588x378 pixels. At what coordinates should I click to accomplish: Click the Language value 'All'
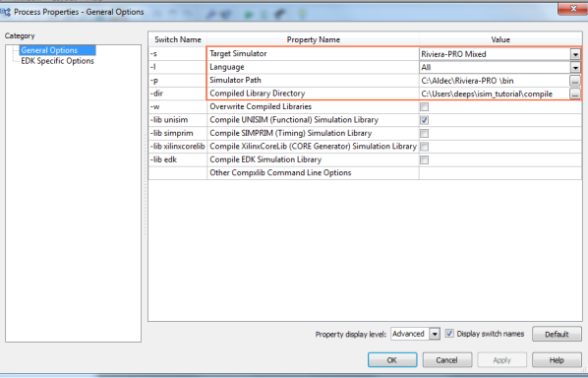pos(426,68)
